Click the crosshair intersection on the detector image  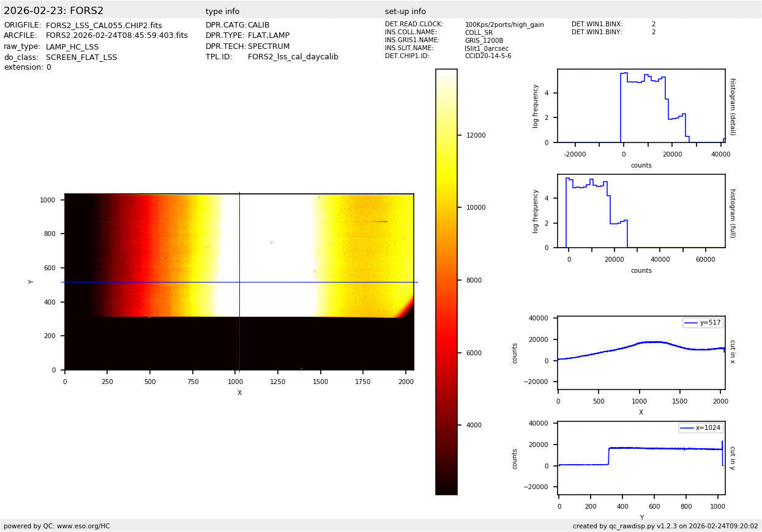click(x=239, y=282)
